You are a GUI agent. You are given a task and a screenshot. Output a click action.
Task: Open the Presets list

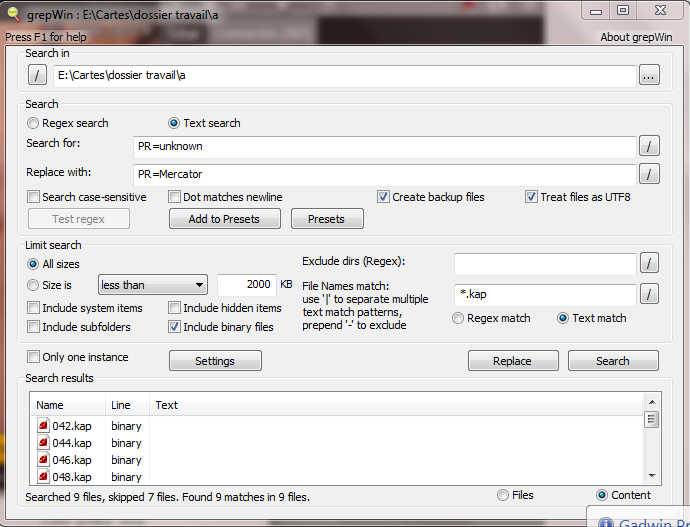click(x=326, y=219)
